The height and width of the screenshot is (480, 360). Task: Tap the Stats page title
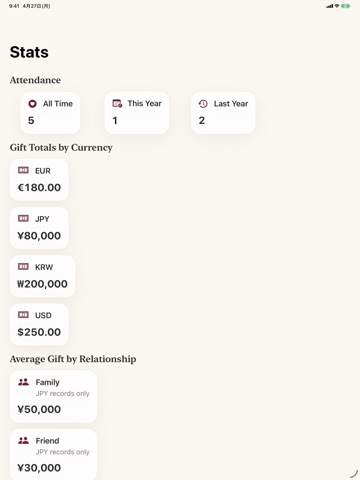click(x=29, y=52)
